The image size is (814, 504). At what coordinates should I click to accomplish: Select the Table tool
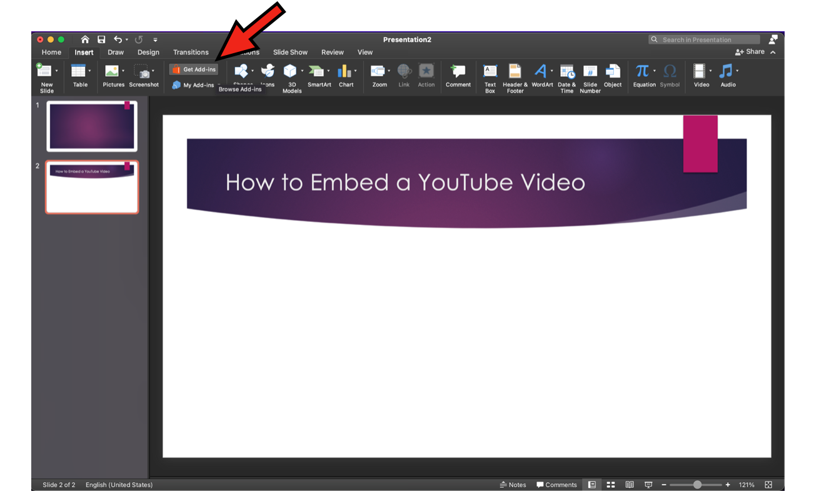pyautogui.click(x=79, y=75)
